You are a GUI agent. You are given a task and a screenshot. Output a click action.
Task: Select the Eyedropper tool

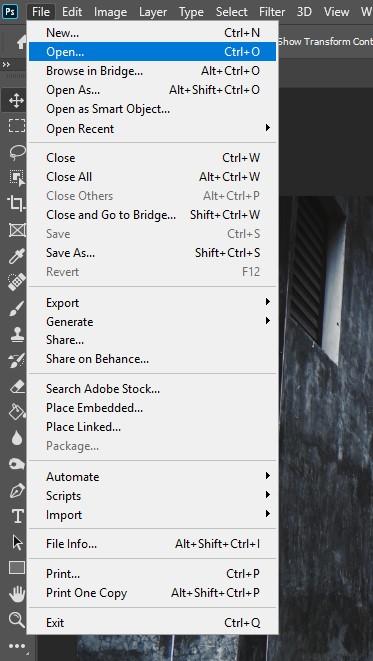click(17, 256)
